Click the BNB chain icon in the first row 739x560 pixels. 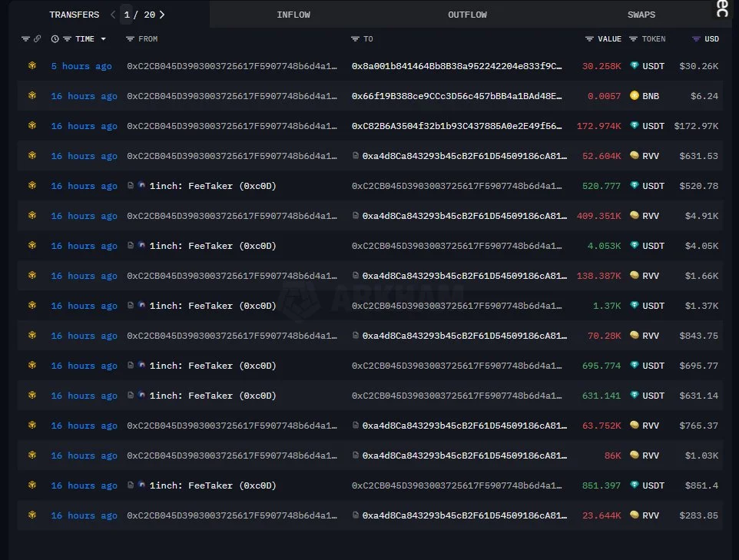coord(31,66)
